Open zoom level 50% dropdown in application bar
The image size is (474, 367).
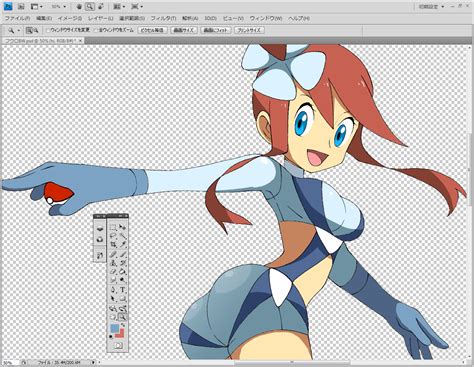(59, 6)
